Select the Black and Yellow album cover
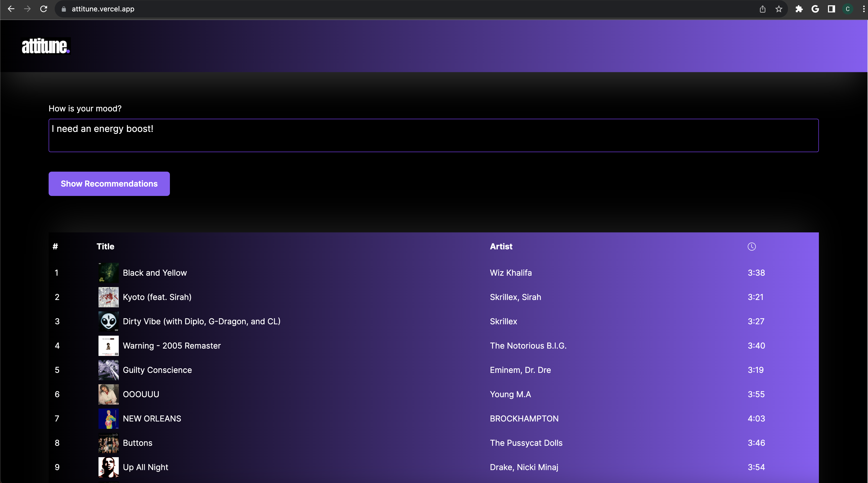This screenshot has width=868, height=483. click(108, 272)
